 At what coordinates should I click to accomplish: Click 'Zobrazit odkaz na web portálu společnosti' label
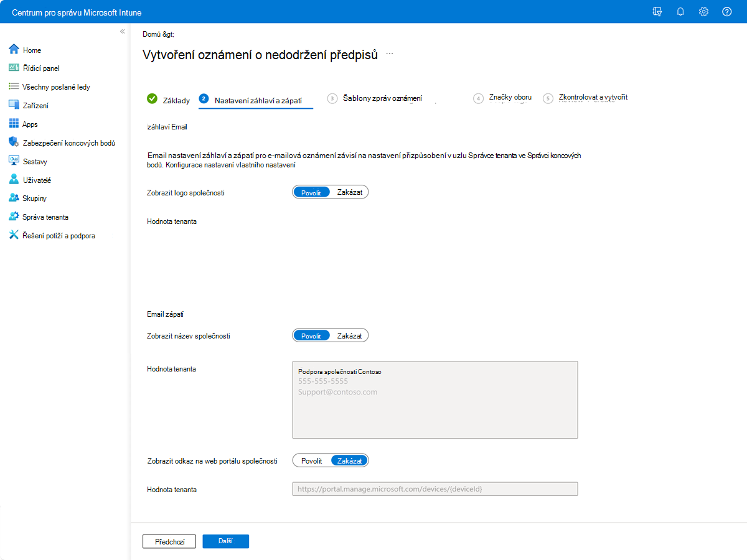coord(212,461)
